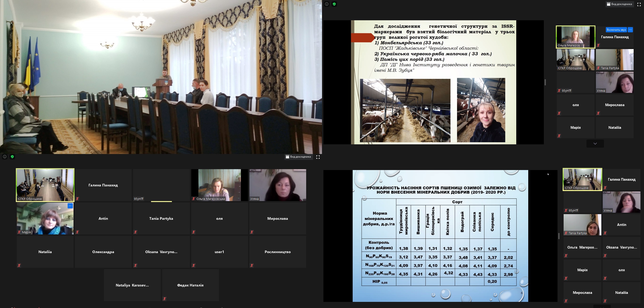Open Вид докладчика view menu below room video
644x308 pixels.
(298, 157)
